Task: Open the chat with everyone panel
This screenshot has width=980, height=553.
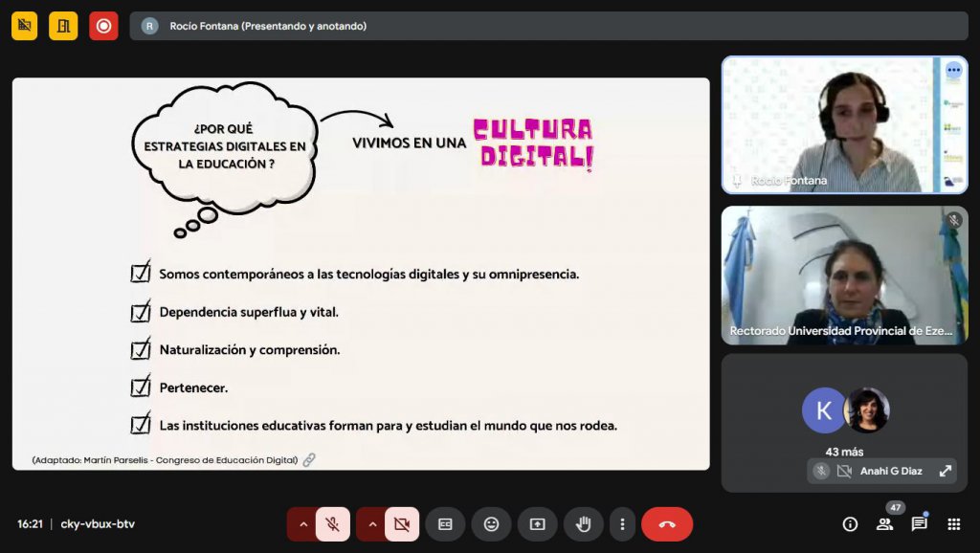Action: point(919,524)
